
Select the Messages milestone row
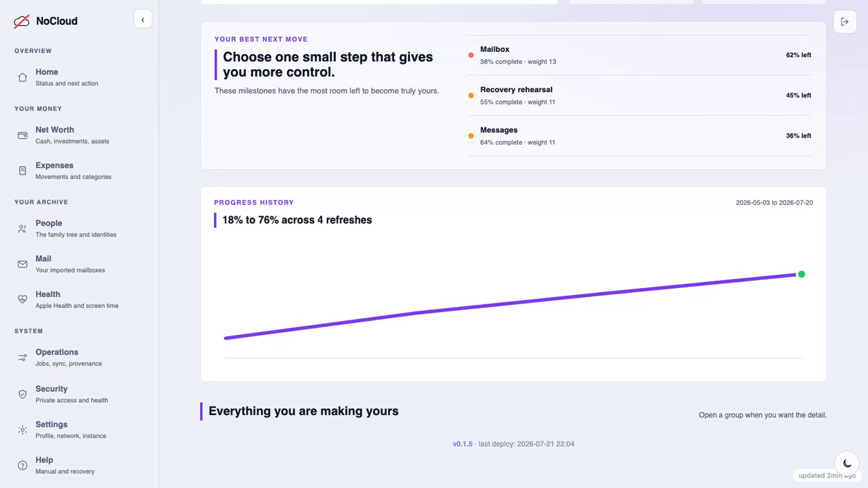tap(640, 136)
